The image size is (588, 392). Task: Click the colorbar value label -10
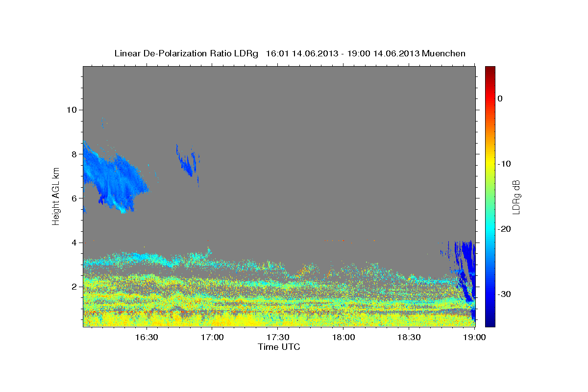504,164
